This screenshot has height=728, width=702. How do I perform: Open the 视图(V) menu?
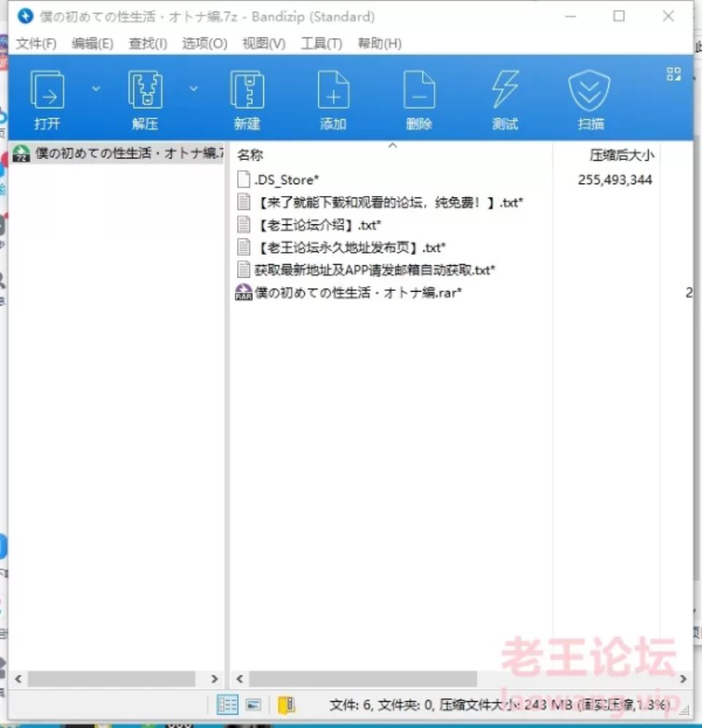click(x=264, y=44)
